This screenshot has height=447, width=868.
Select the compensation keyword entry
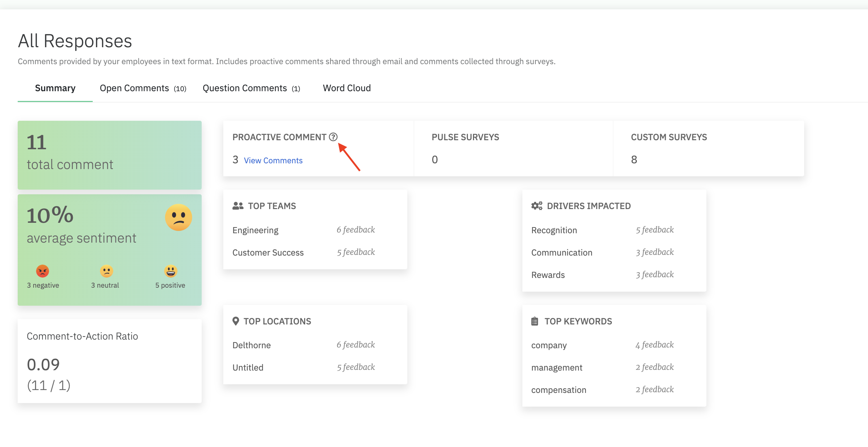pos(558,390)
